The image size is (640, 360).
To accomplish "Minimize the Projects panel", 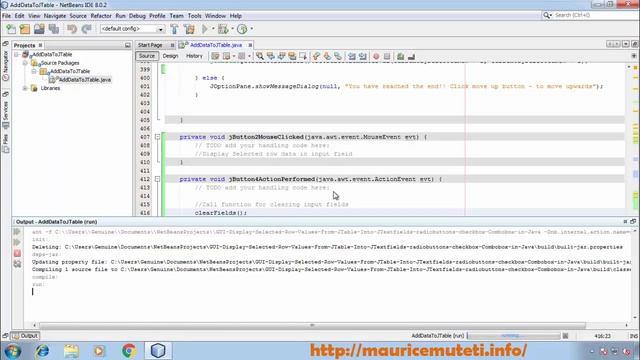I will click(128, 45).
